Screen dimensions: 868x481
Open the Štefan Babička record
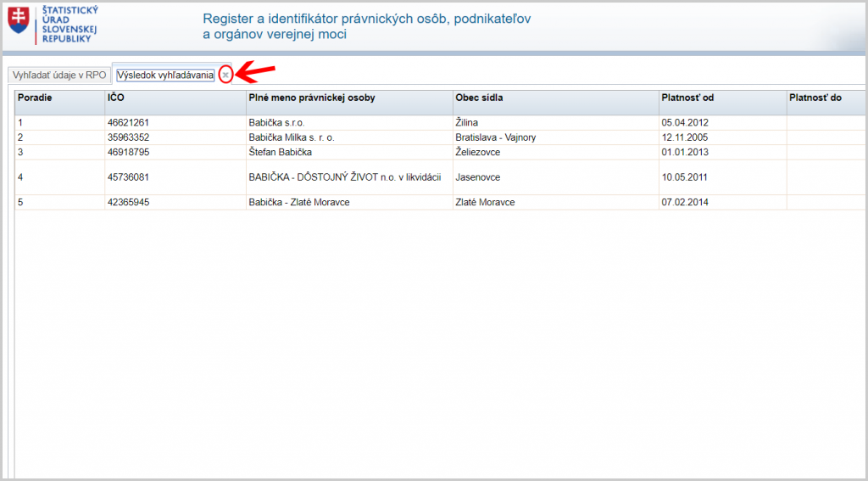(x=349, y=152)
